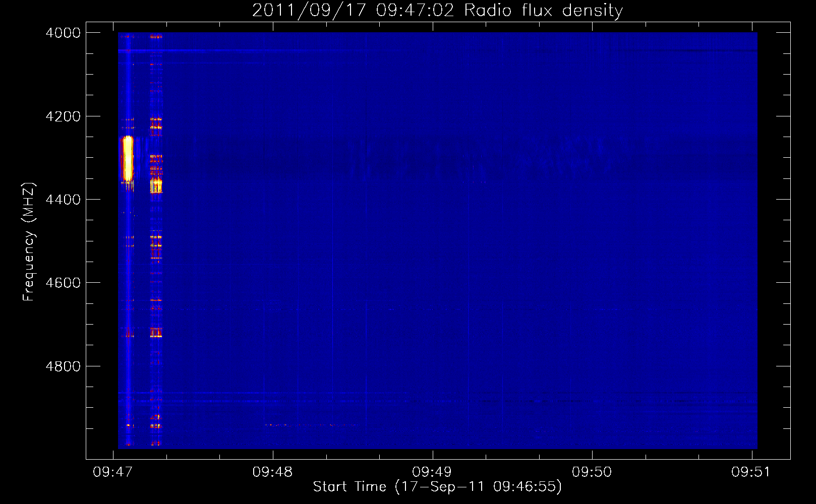Click the 4000 frequency tick label
816x504 pixels.
[x=63, y=33]
